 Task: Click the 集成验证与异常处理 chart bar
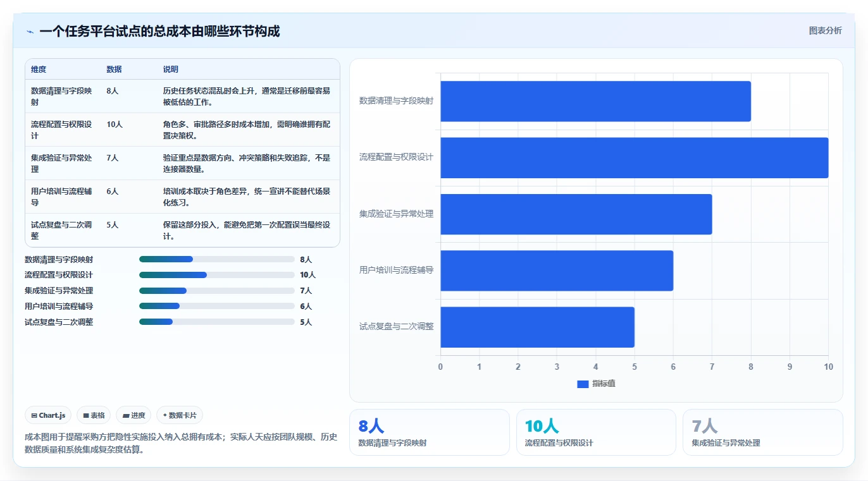pos(576,214)
